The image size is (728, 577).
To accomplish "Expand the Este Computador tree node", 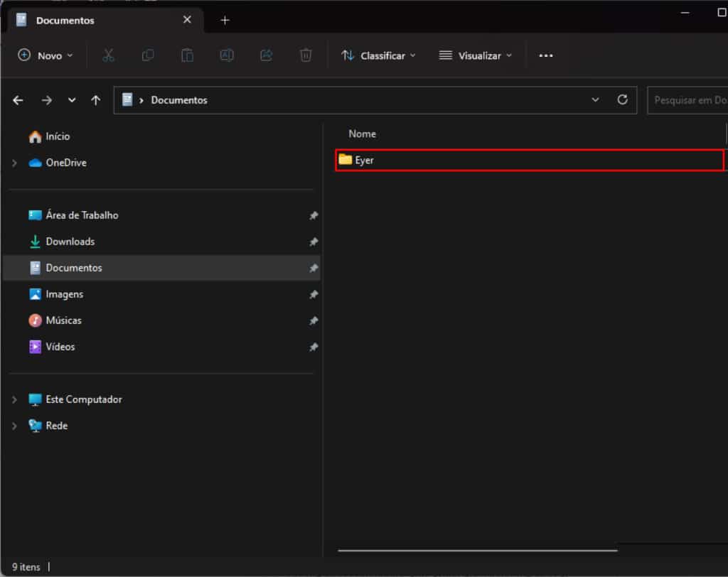I will [14, 399].
